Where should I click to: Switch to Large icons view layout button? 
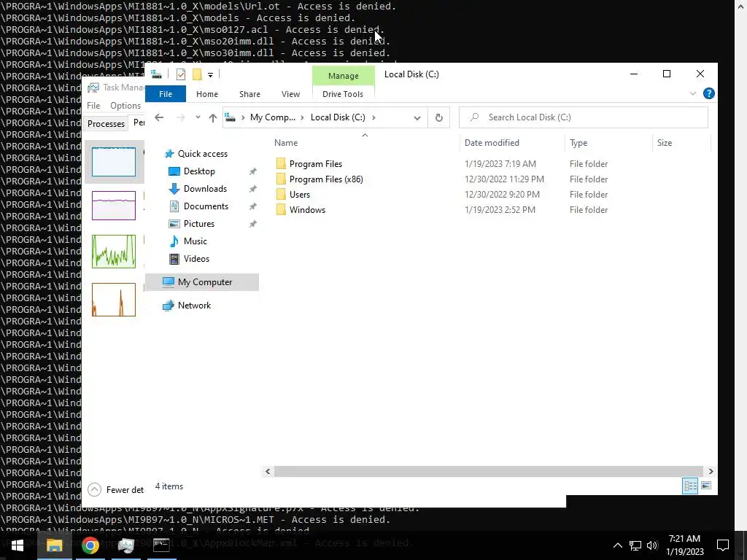click(706, 486)
